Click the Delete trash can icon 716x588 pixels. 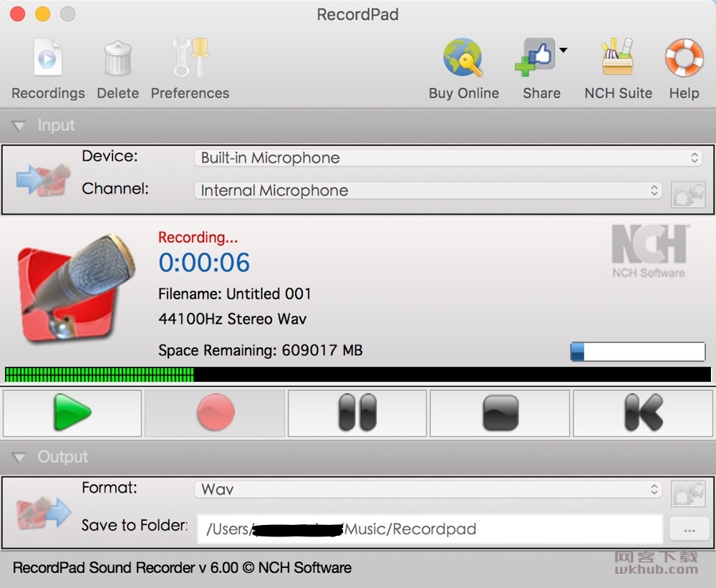tap(118, 59)
